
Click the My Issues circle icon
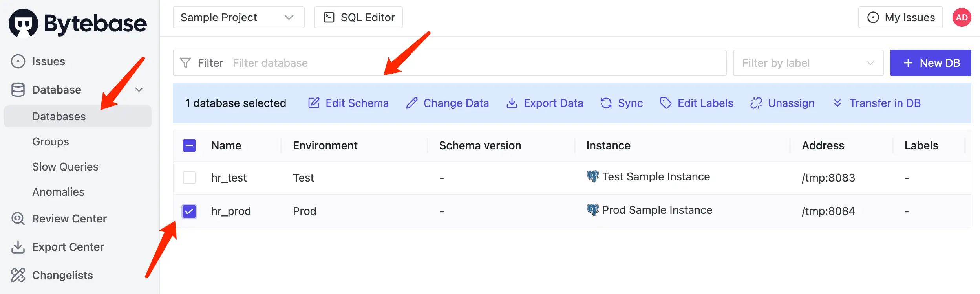873,17
